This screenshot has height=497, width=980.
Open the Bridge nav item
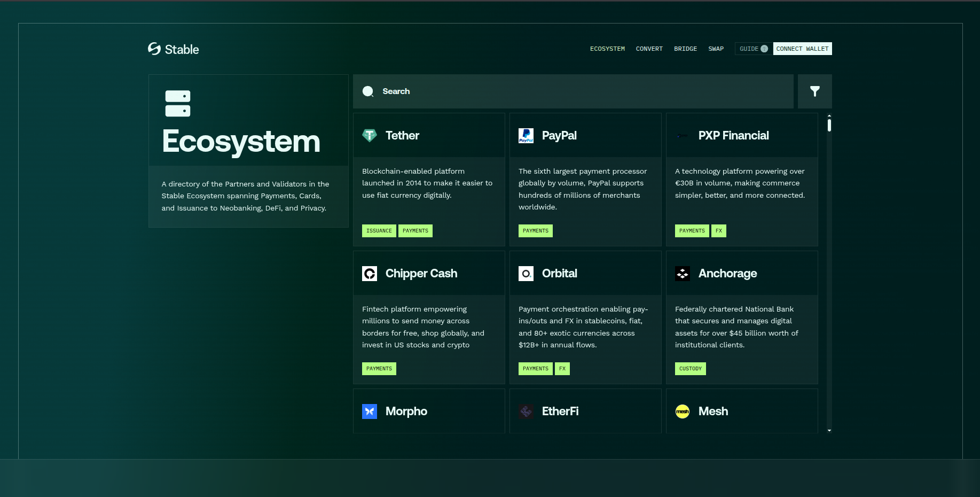point(685,49)
